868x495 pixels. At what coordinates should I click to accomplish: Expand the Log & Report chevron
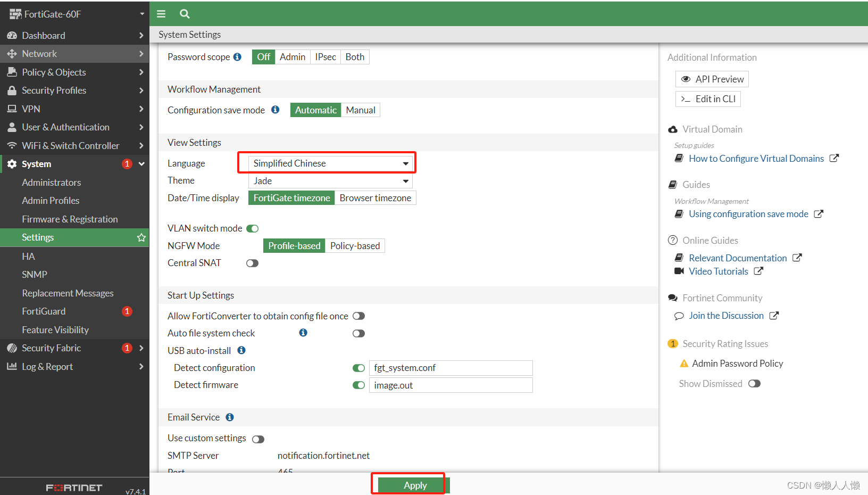point(141,366)
